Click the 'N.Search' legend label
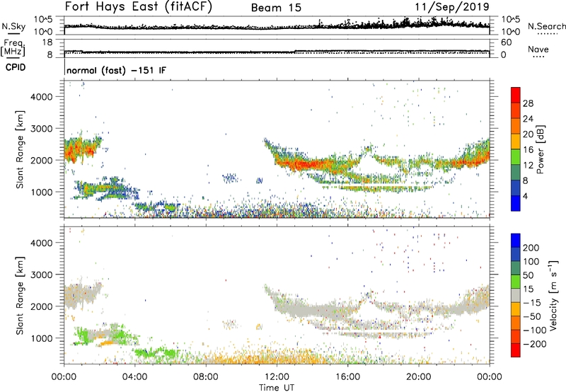The image size is (566, 392). (x=546, y=26)
